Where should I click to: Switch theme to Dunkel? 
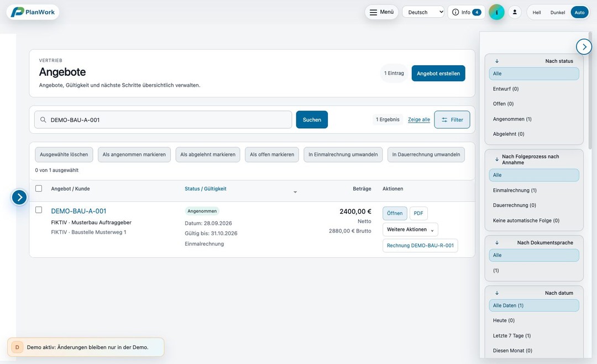click(x=558, y=13)
